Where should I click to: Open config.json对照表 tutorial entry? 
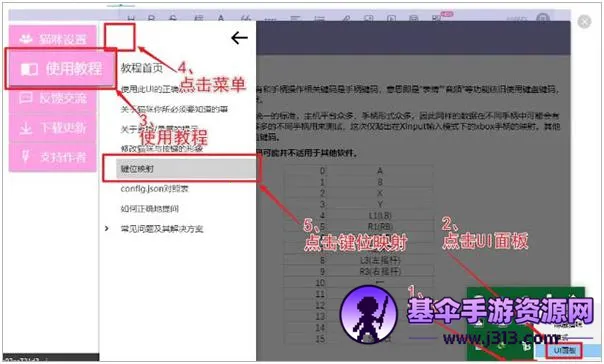[154, 189]
